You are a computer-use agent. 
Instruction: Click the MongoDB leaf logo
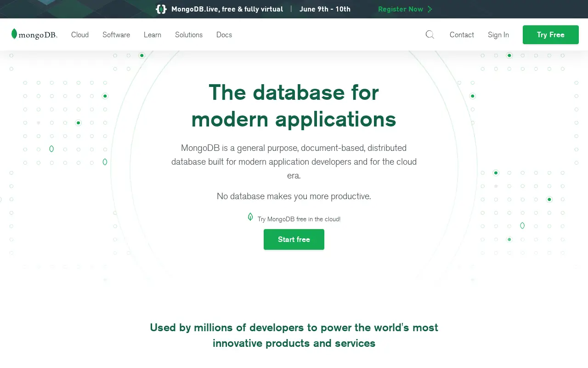coord(34,34)
